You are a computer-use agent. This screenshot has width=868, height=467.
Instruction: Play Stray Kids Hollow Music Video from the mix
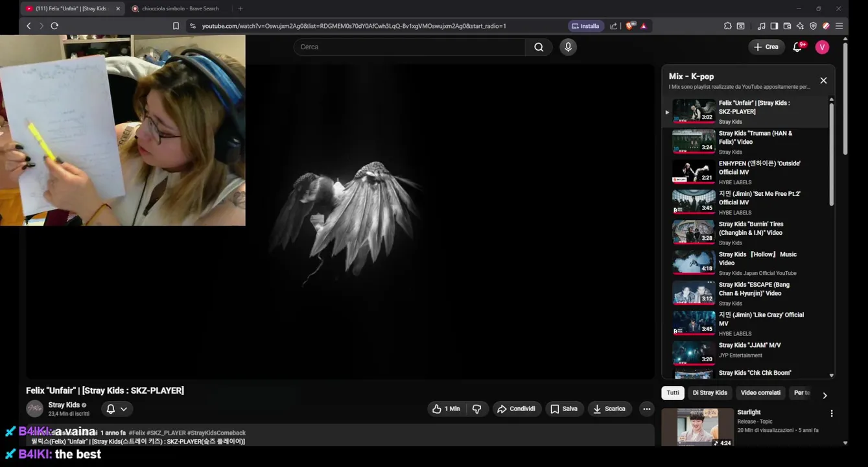coord(745,263)
